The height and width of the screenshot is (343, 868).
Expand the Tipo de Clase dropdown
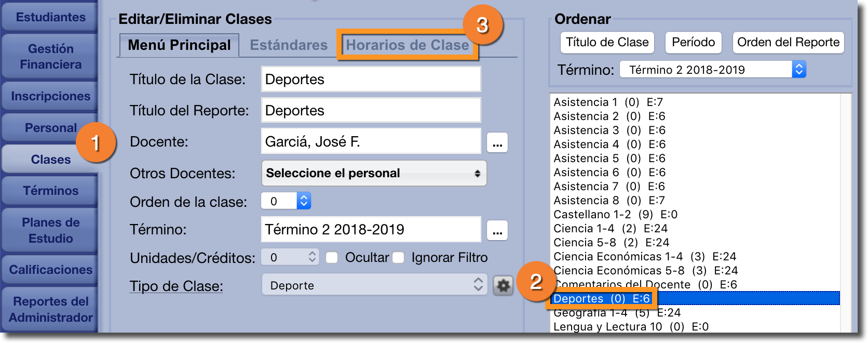point(374,285)
